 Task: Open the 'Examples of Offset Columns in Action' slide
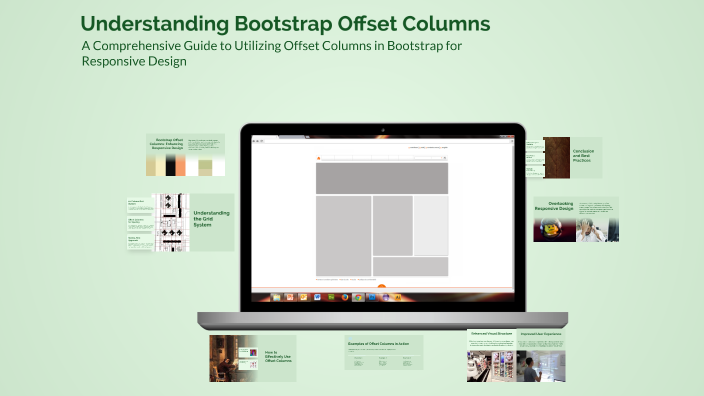click(384, 352)
